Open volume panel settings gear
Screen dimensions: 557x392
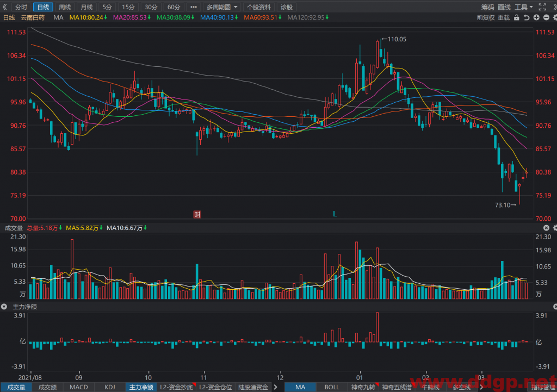555,228
